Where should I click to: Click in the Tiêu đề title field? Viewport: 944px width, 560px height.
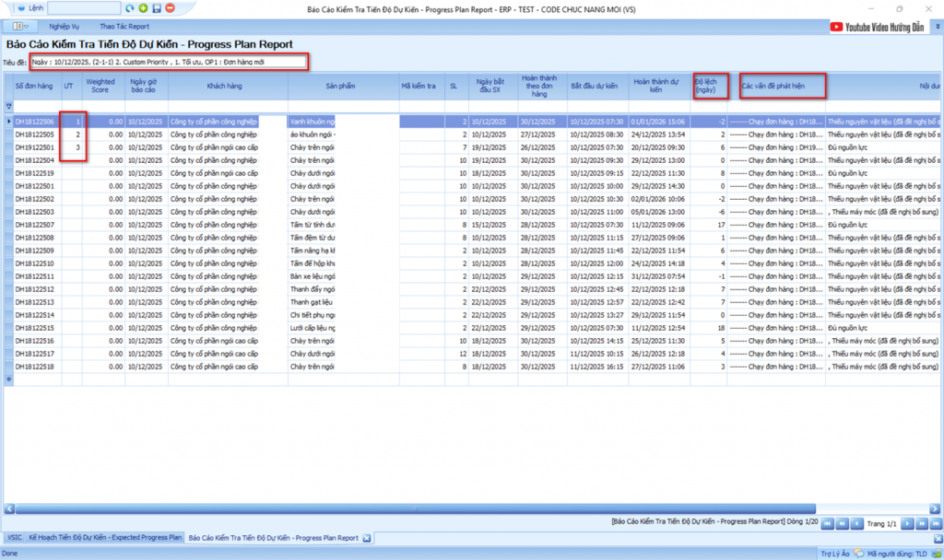(168, 62)
